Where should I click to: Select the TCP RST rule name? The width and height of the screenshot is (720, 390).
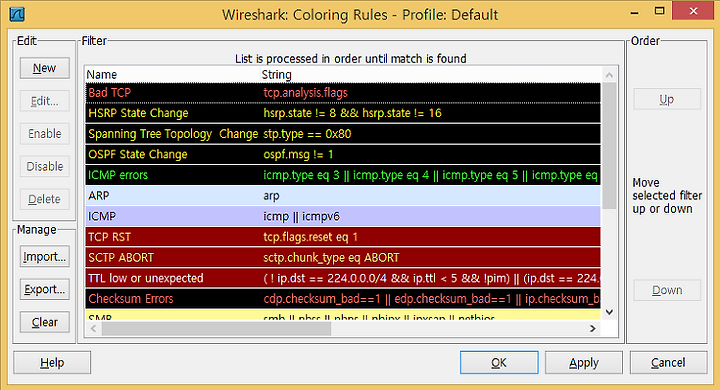click(x=109, y=237)
